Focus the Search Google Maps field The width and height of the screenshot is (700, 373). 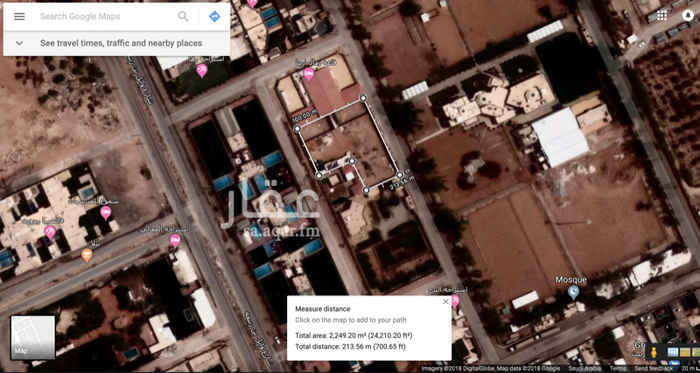(x=105, y=17)
